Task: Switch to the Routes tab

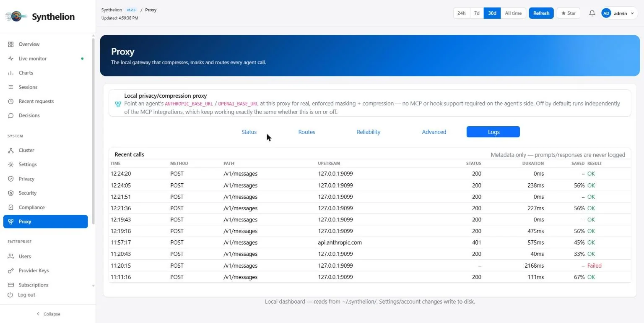Action: click(x=306, y=132)
